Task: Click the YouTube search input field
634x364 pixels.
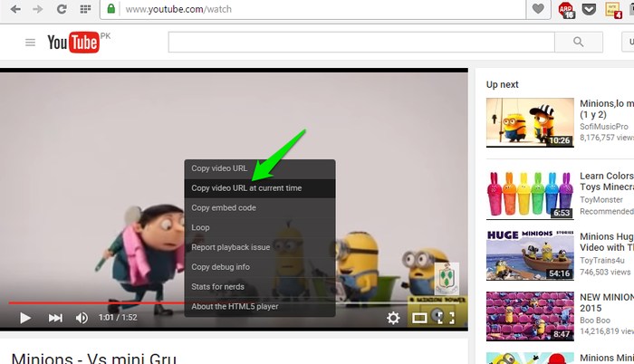Action: tap(361, 42)
